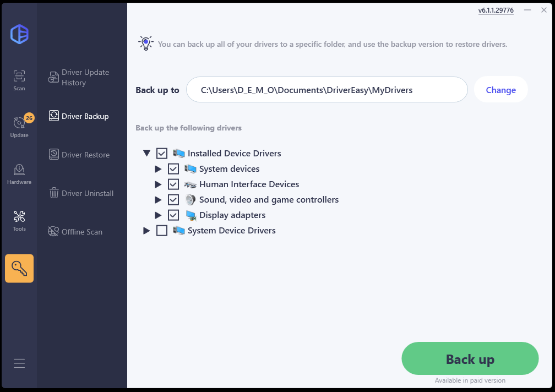Open Driver Update History page
The image size is (555, 392).
coord(79,77)
